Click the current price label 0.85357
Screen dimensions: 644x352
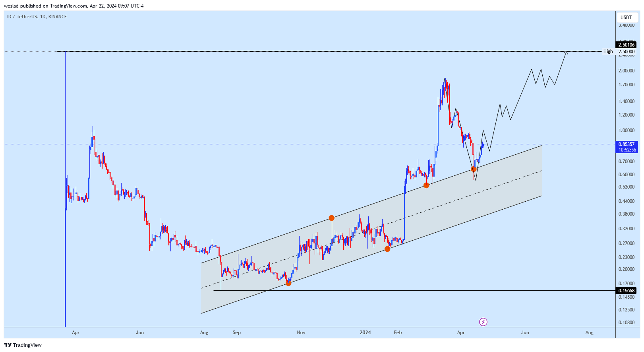627,144
